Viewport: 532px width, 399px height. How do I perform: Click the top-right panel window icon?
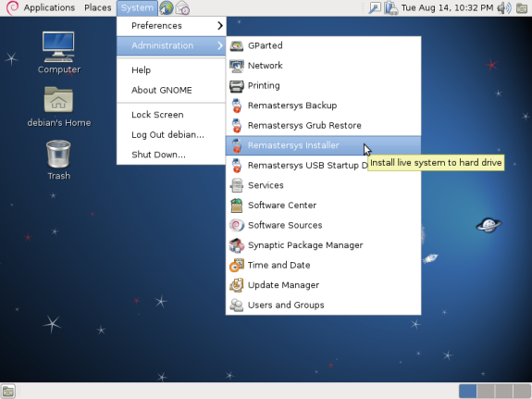pyautogui.click(x=522, y=7)
